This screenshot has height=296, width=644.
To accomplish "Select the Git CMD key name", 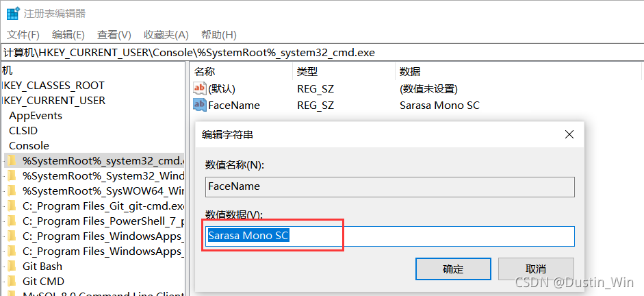I will tap(43, 282).
